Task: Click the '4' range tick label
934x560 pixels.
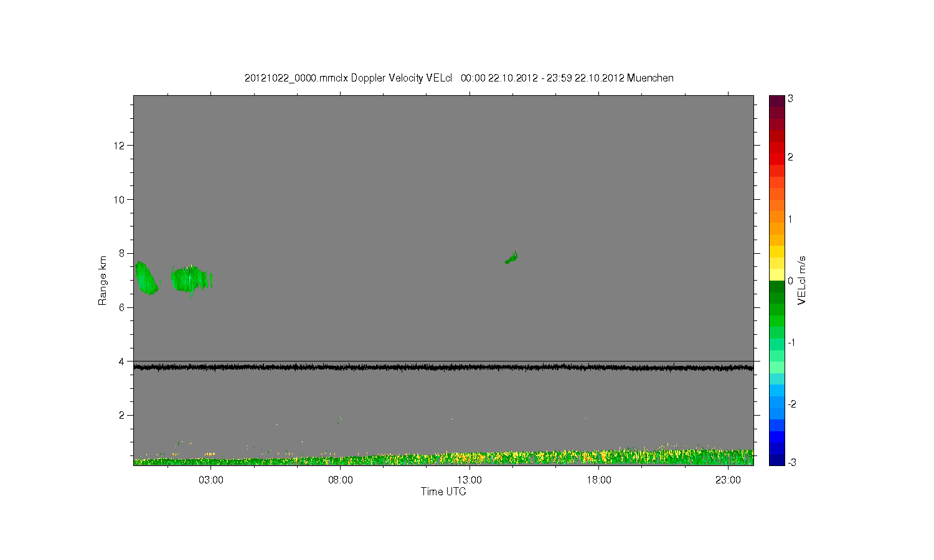Action: pyautogui.click(x=123, y=362)
